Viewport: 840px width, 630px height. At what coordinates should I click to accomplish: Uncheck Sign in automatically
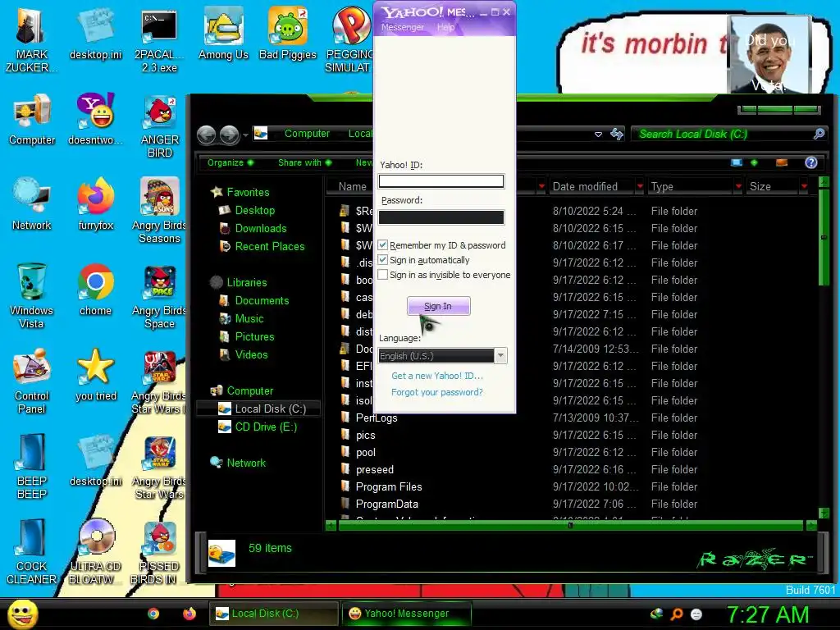tap(382, 260)
